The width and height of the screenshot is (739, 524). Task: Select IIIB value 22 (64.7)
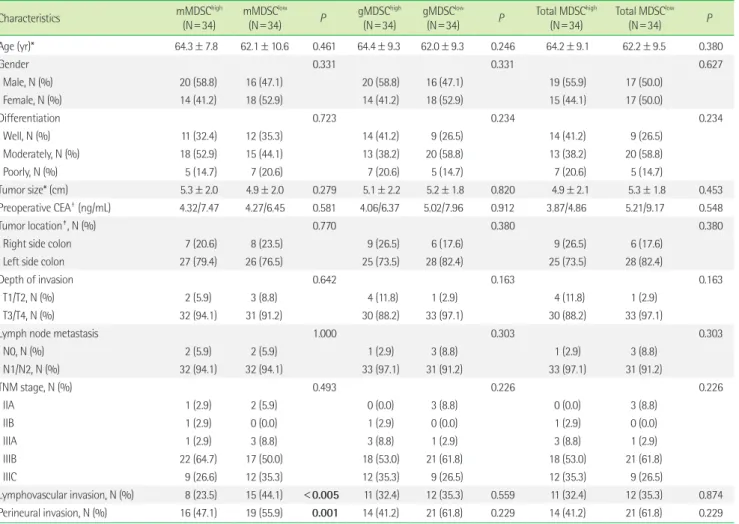pos(198,458)
